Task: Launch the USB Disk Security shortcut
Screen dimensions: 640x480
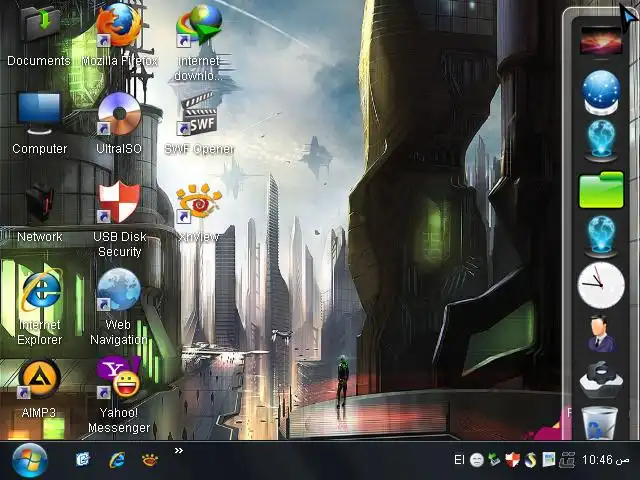Action: [119, 202]
